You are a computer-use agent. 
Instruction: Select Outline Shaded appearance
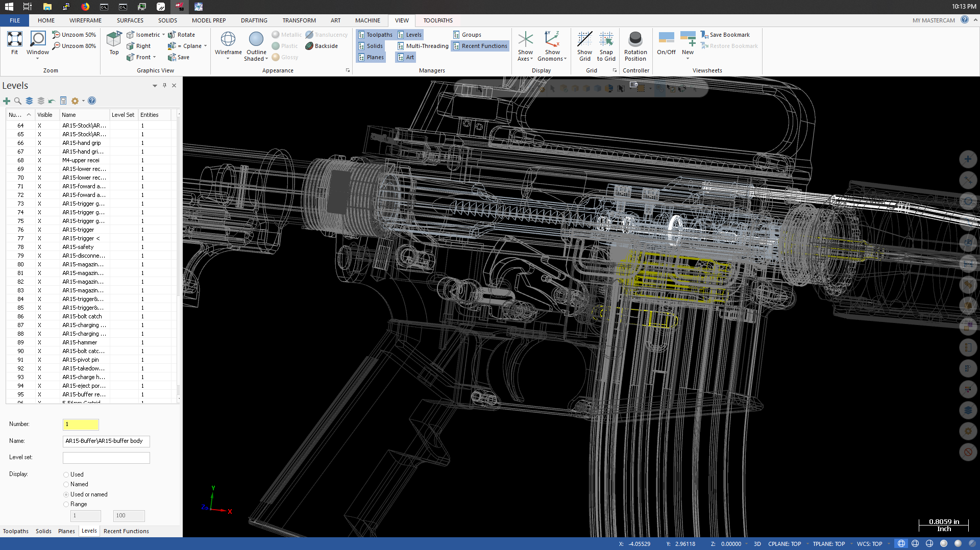256,46
